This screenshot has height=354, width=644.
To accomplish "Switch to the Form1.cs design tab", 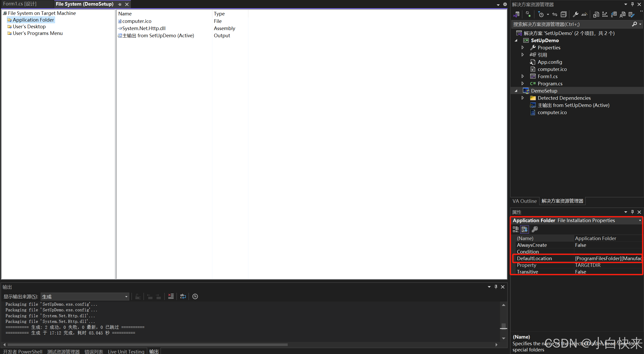I will pos(19,4).
